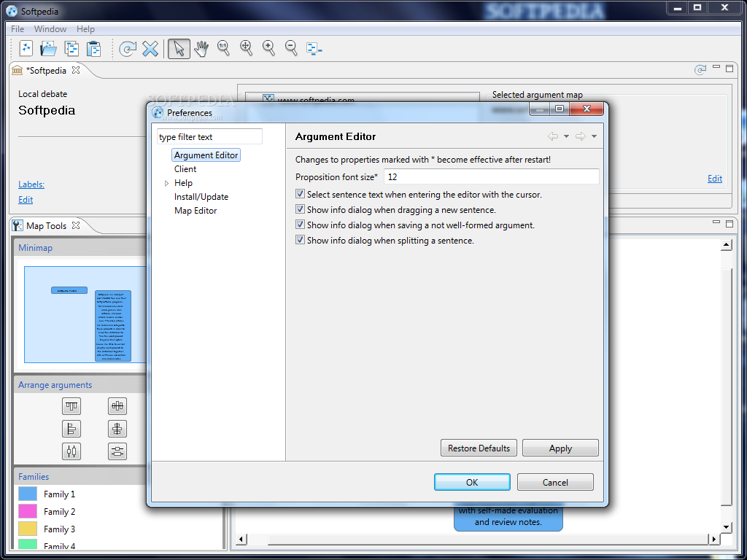This screenshot has width=747, height=560.
Task: Click the align top arrange button
Action: 71,406
